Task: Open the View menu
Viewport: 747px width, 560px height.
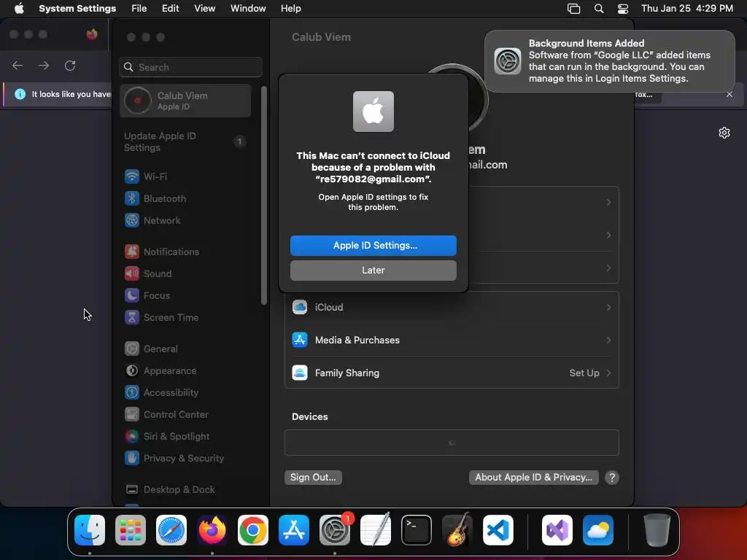Action: click(x=205, y=9)
